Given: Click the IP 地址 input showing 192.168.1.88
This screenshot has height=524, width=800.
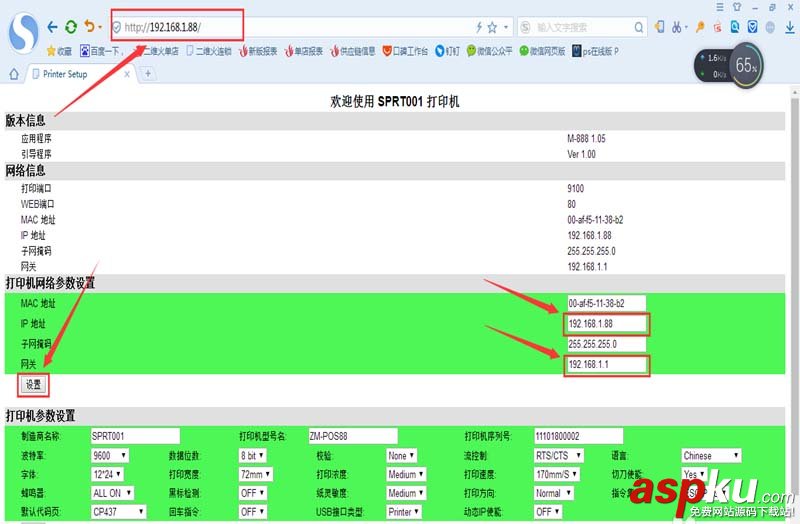Looking at the screenshot, I should tap(606, 323).
